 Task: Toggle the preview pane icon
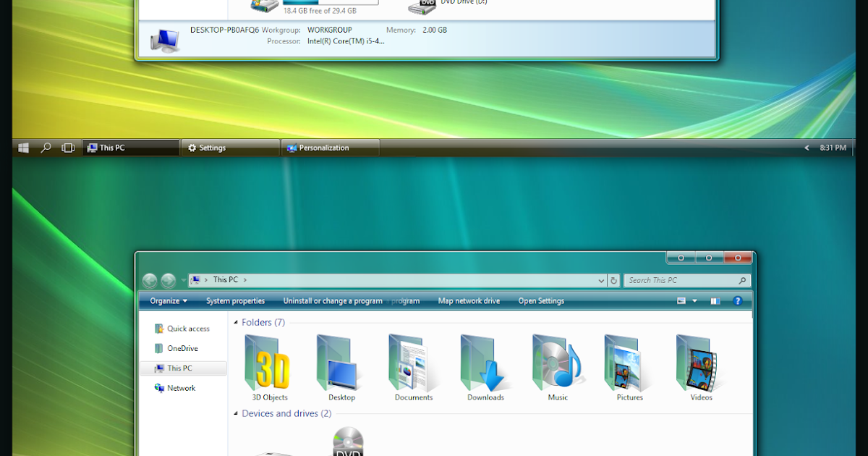click(x=715, y=301)
